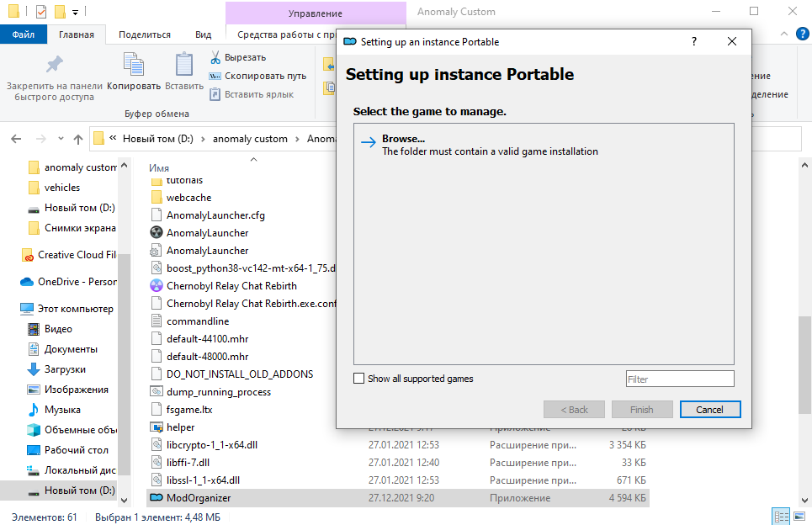Click Новый том (D:) breadcrumb
The width and height of the screenshot is (812, 525).
tap(157, 139)
